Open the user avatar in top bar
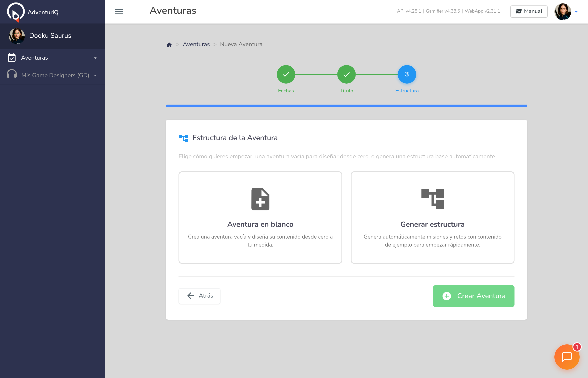The width and height of the screenshot is (588, 378). [562, 12]
